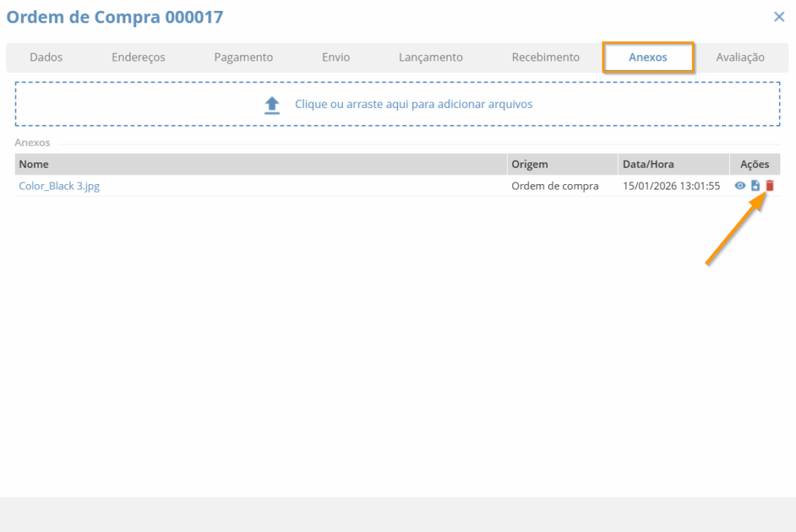This screenshot has height=532, width=796.
Task: Open the Color_Black 3.jpg file link
Action: point(59,186)
